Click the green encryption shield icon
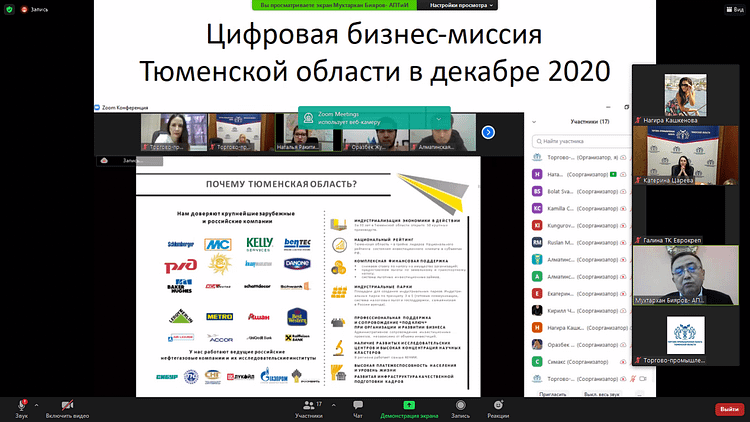This screenshot has width=750, height=422. coord(9,9)
